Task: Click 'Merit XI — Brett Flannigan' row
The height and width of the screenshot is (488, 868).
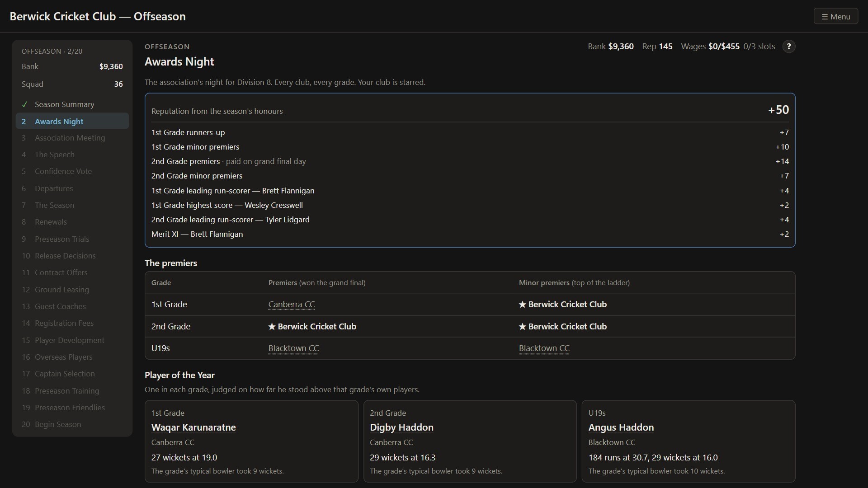Action: [470, 234]
